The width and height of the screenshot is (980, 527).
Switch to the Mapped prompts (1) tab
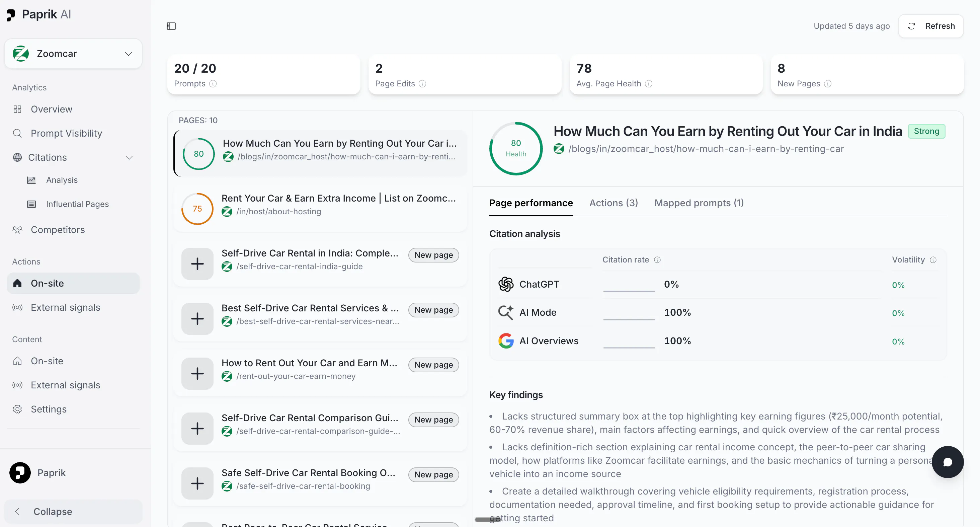[x=699, y=203]
